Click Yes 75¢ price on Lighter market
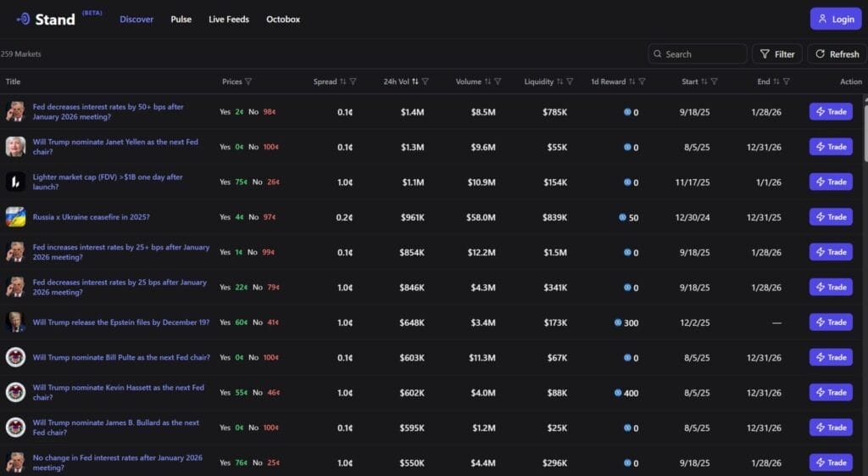868x476 pixels. pos(233,182)
